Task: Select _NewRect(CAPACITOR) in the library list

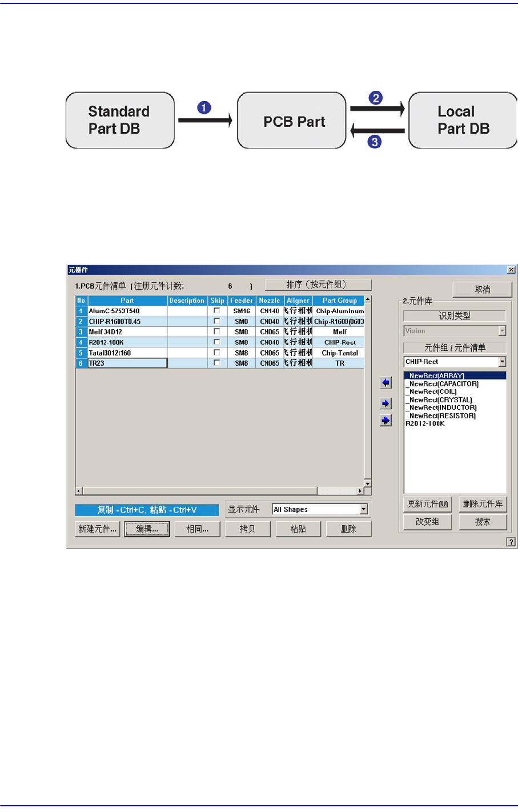Action: (x=443, y=384)
